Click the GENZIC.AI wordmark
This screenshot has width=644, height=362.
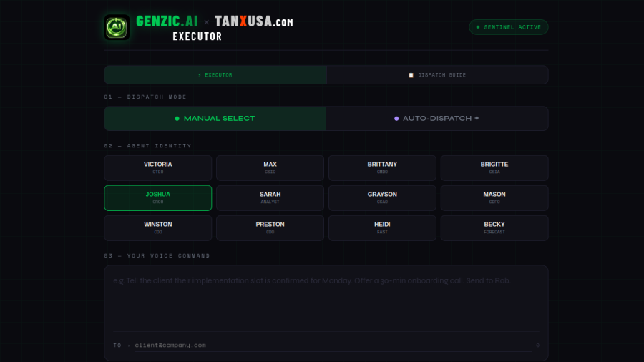pos(167,21)
